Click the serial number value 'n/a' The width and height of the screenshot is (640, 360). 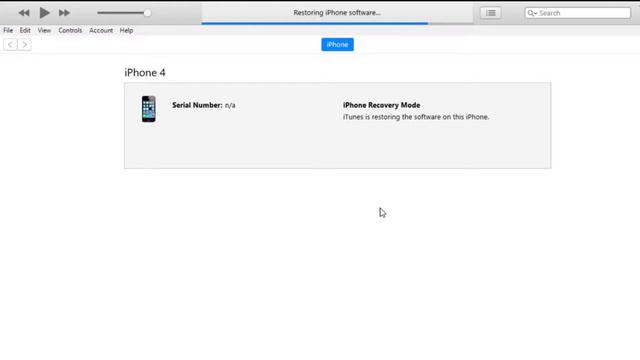point(230,106)
